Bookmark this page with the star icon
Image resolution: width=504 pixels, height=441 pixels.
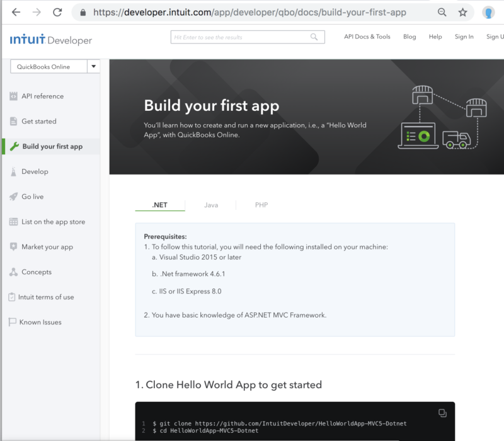462,12
